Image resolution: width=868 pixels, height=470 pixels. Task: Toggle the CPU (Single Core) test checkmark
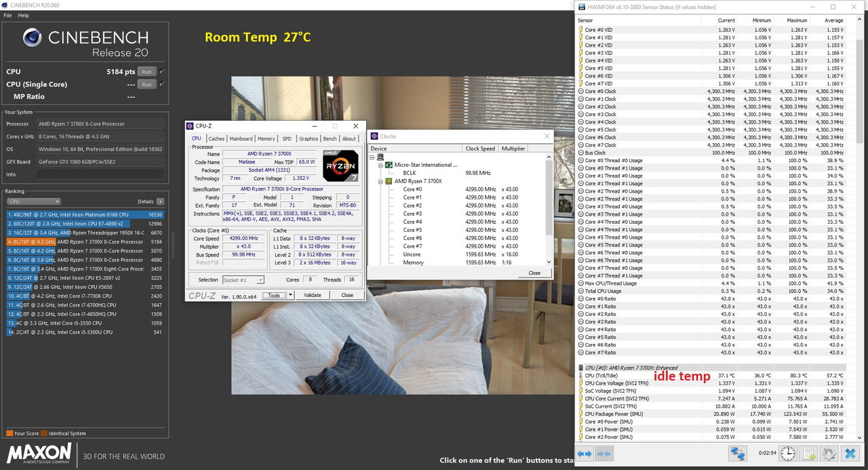click(162, 84)
